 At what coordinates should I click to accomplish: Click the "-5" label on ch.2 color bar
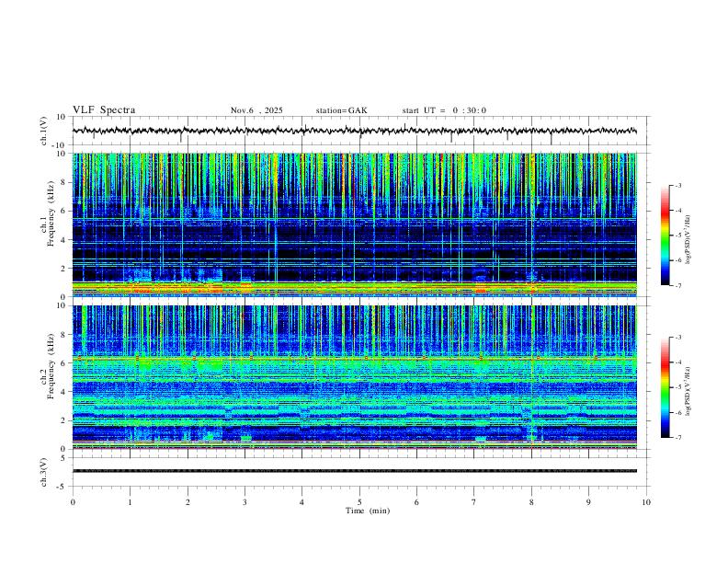678,387
